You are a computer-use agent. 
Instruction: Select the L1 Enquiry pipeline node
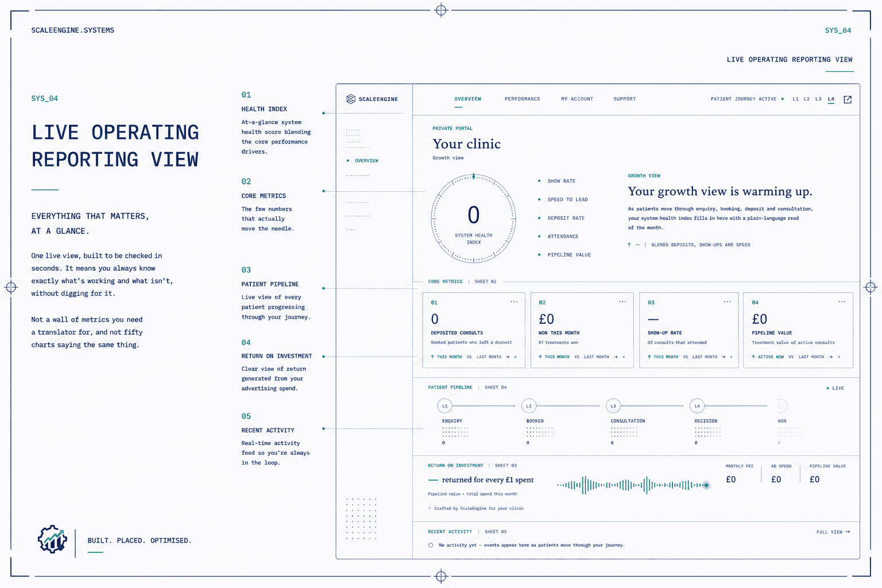click(x=444, y=406)
